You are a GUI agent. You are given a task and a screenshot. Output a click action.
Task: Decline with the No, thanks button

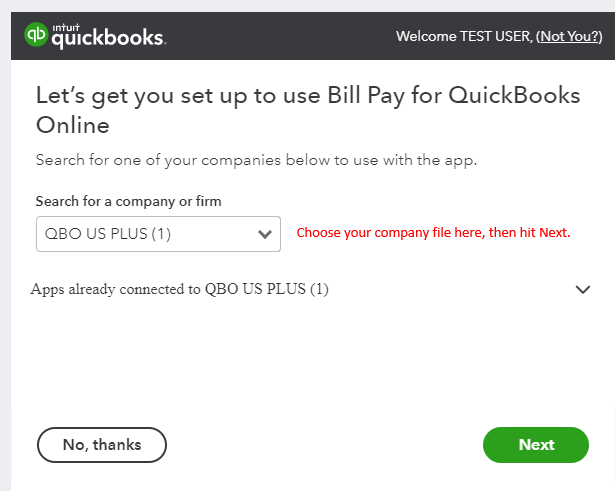coord(102,444)
